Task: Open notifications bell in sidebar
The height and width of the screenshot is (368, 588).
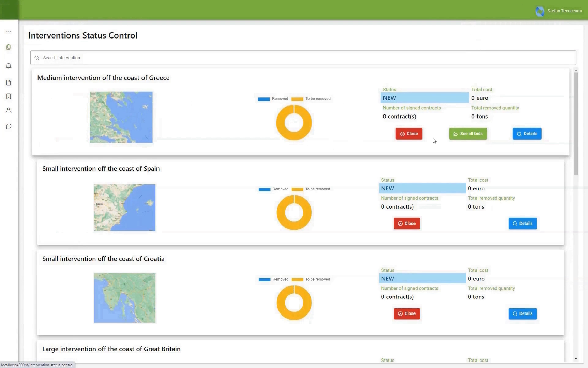Action: [x=9, y=66]
